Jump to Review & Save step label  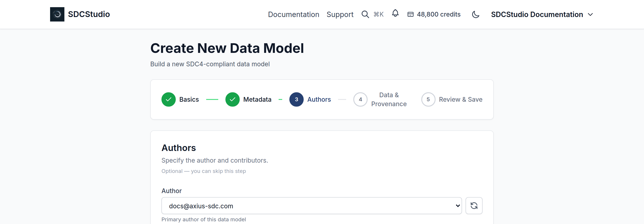[460, 99]
